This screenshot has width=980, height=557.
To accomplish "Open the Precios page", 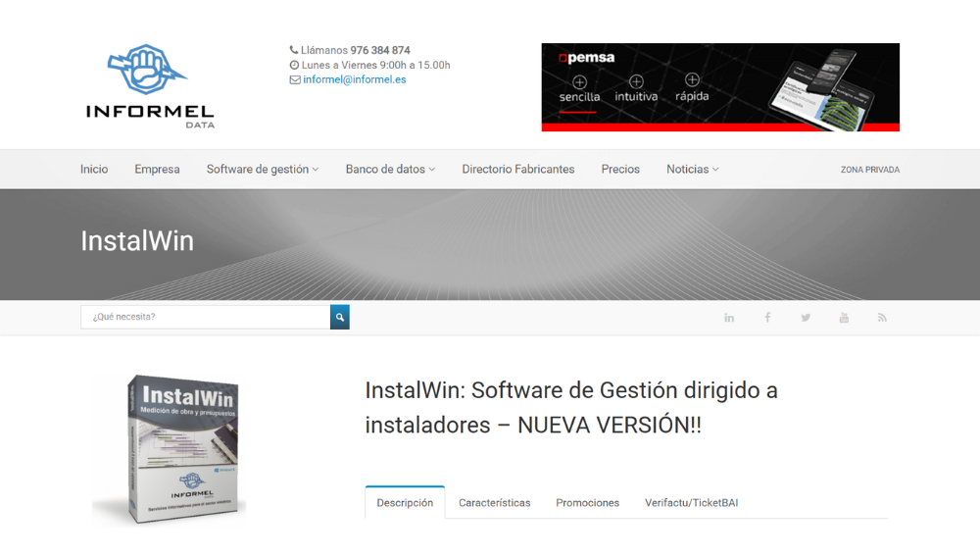I will pos(620,170).
